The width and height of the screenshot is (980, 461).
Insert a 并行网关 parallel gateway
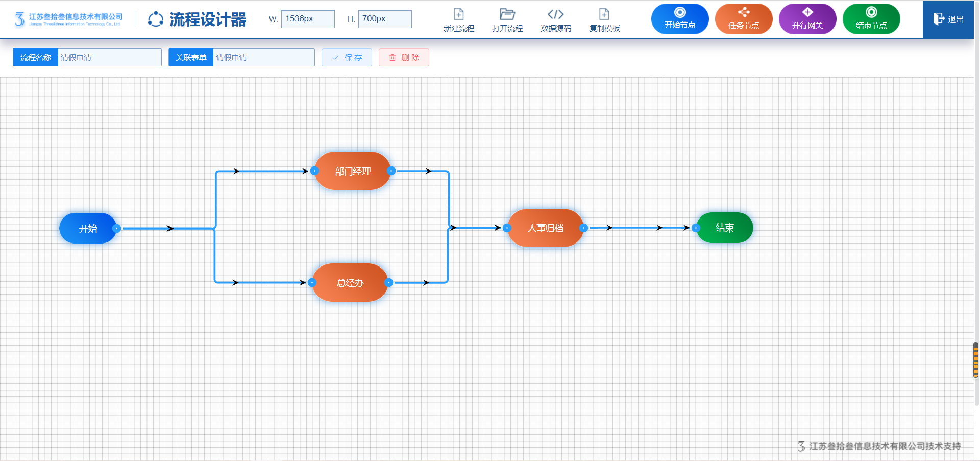[x=807, y=19]
